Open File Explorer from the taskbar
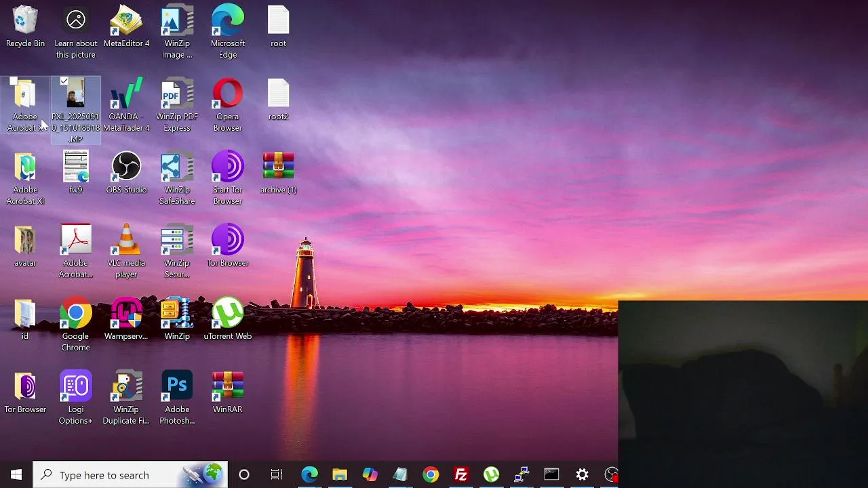 (x=340, y=474)
